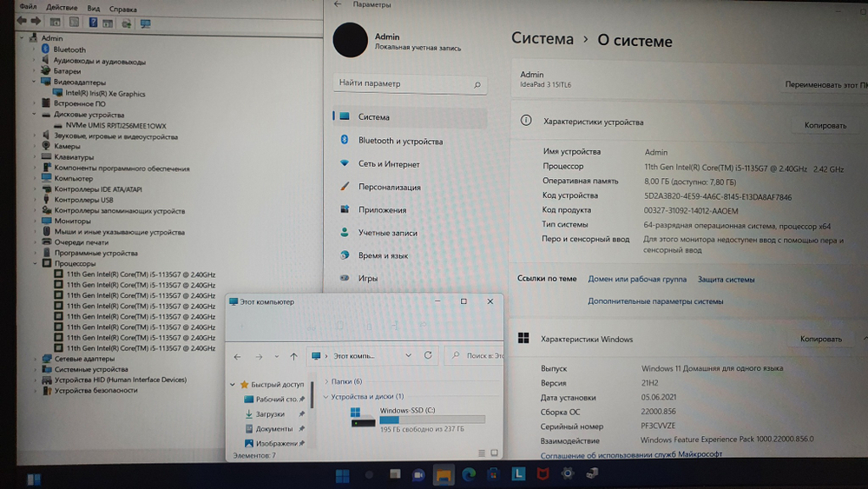Open File Explorer from the taskbar
The image size is (868, 489).
coord(444,475)
